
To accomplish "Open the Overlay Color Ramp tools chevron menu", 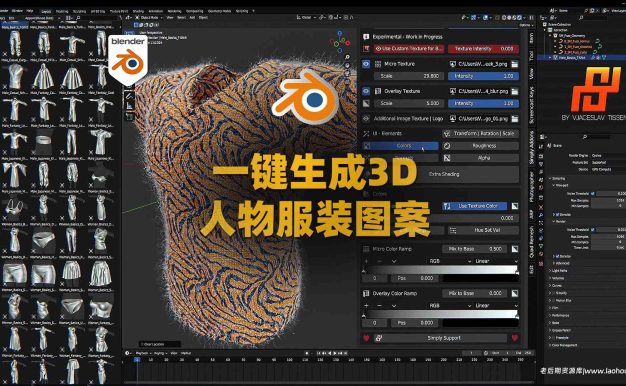I will coord(394,305).
